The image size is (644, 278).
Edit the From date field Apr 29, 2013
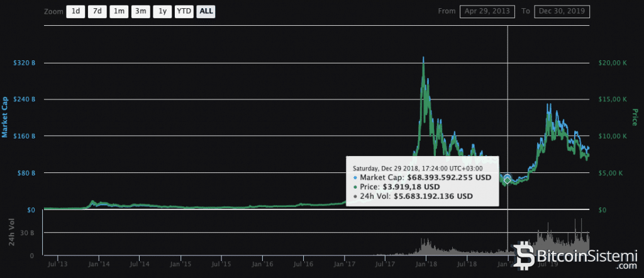[x=487, y=11]
